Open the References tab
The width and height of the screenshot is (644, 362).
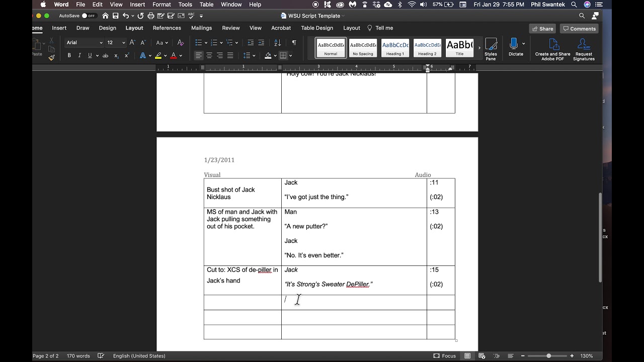click(167, 28)
